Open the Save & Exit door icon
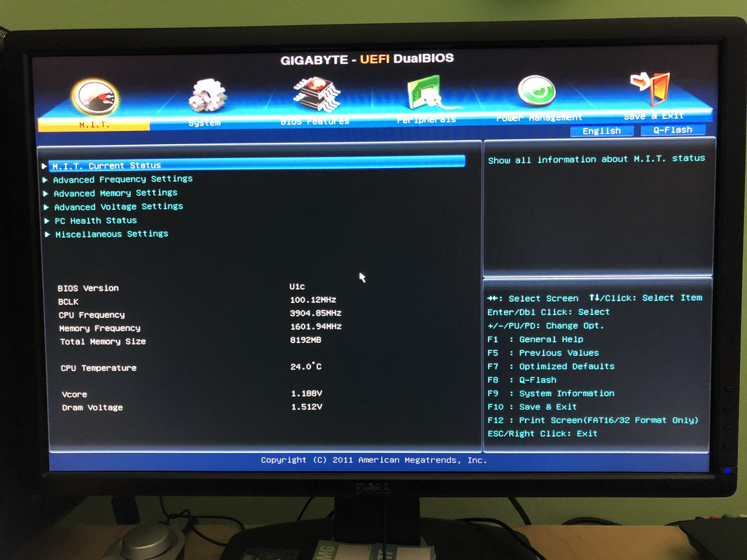747x560 pixels. [x=650, y=87]
